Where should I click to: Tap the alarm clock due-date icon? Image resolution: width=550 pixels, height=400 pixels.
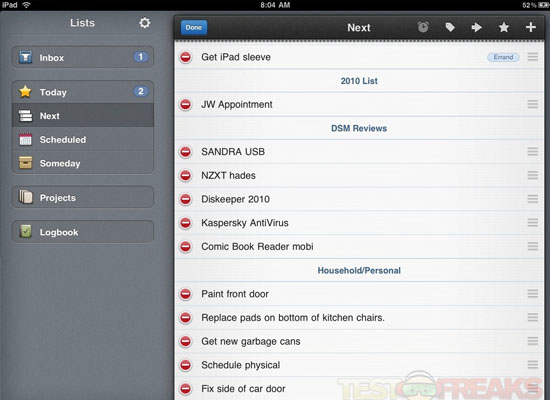click(x=423, y=27)
